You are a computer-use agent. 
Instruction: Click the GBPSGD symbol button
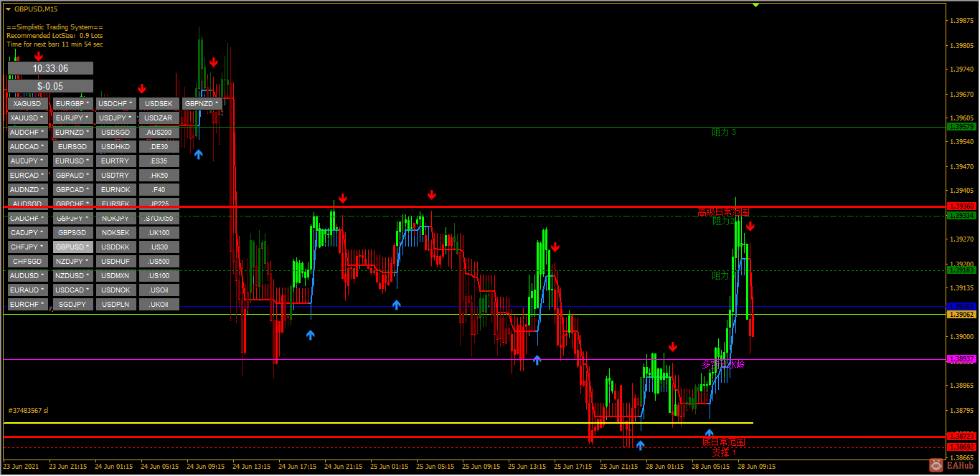coord(72,233)
